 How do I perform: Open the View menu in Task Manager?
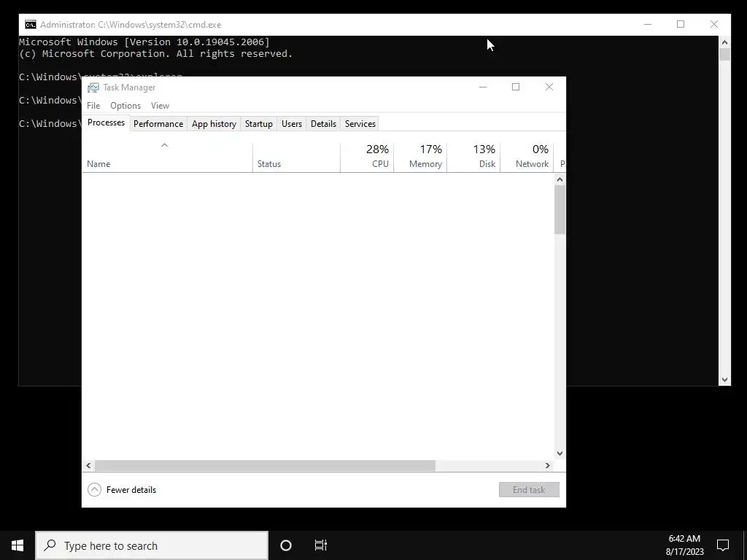click(160, 106)
